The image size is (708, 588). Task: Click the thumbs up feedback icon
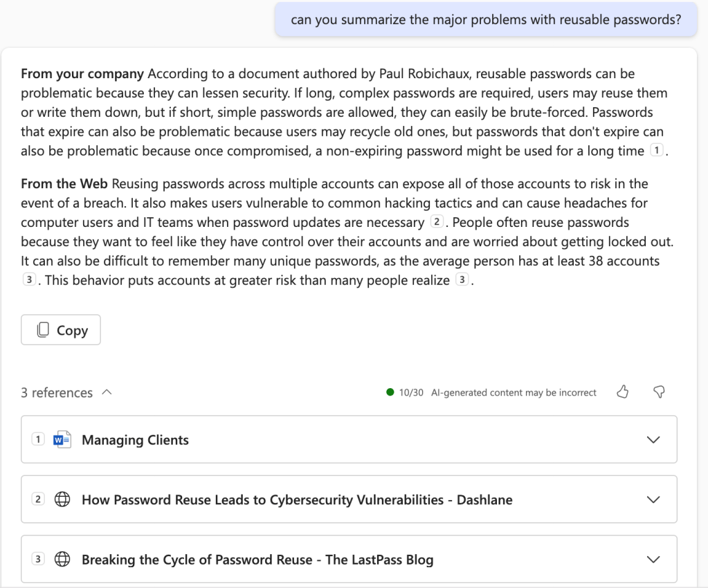(x=623, y=392)
